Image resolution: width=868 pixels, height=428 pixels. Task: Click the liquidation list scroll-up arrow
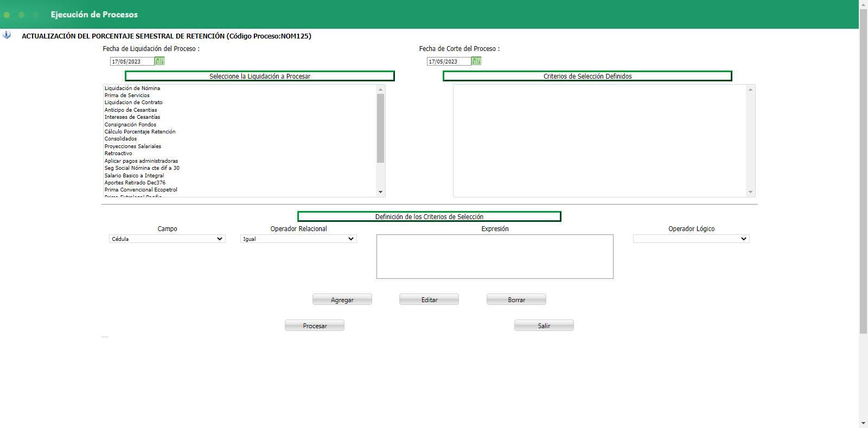[x=380, y=90]
